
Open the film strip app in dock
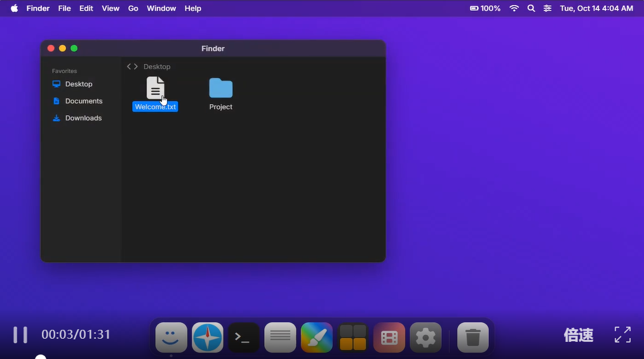click(x=389, y=337)
